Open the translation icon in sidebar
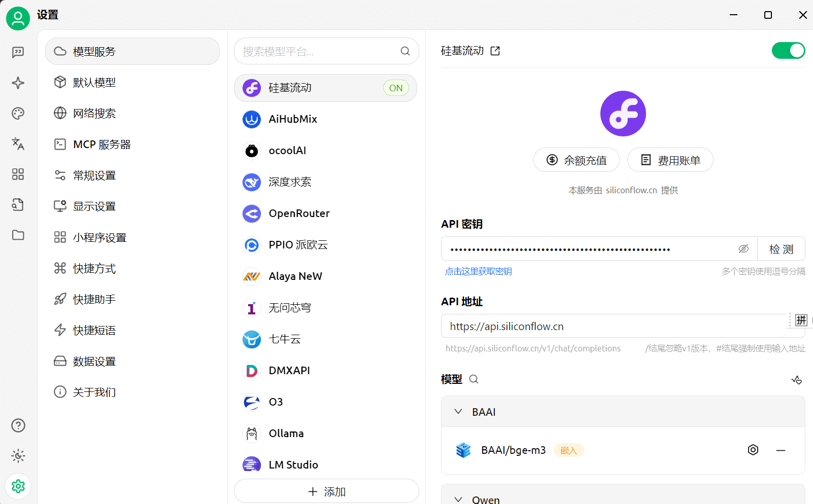Image resolution: width=813 pixels, height=504 pixels. (18, 144)
